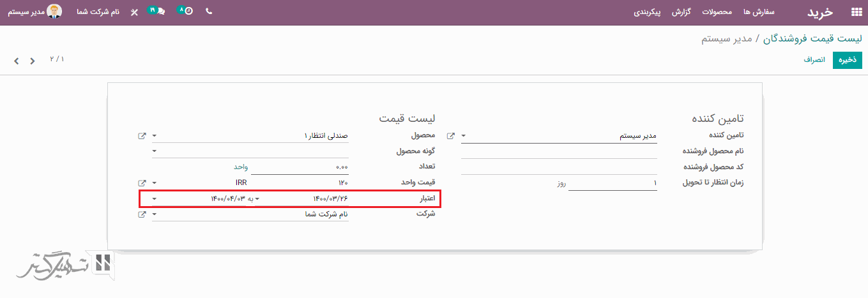Expand the تامین کننده dropdown
Image resolution: width=868 pixels, height=298 pixels.
pyautogui.click(x=464, y=136)
